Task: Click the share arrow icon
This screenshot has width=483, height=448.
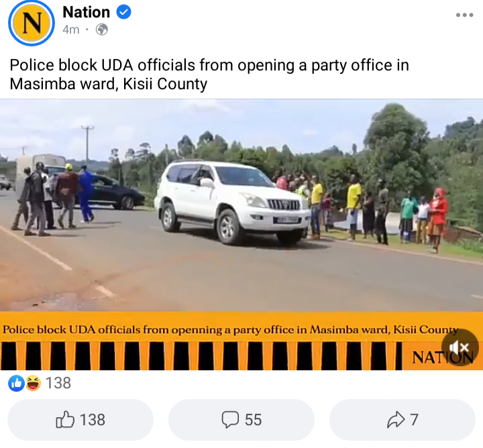Action: coord(396,420)
